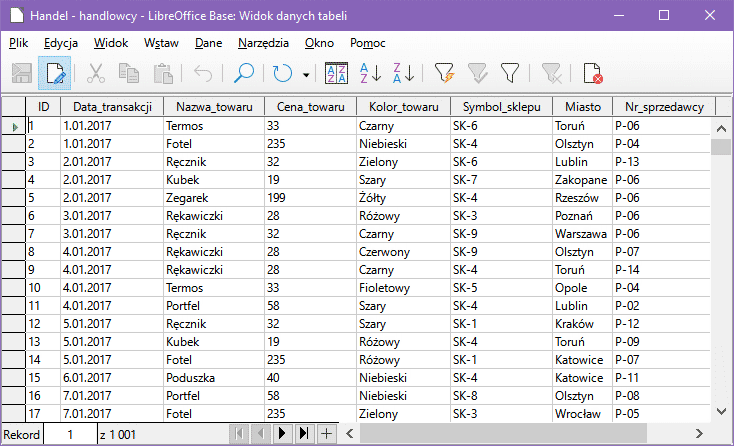734x446 pixels.
Task: Toggle the Edit Data mode icon
Action: coord(55,73)
